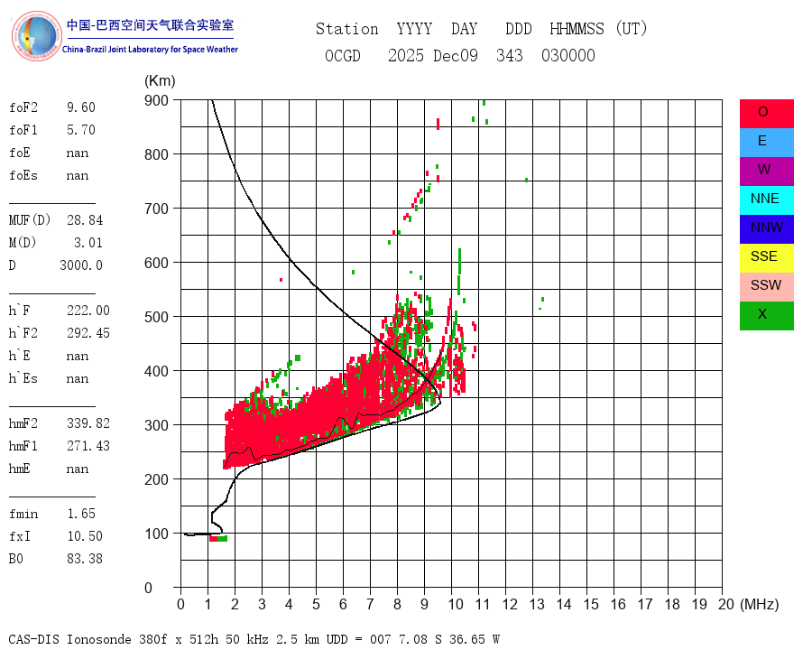Click the (UT) header label
The height and width of the screenshot is (650, 812).
click(x=632, y=29)
